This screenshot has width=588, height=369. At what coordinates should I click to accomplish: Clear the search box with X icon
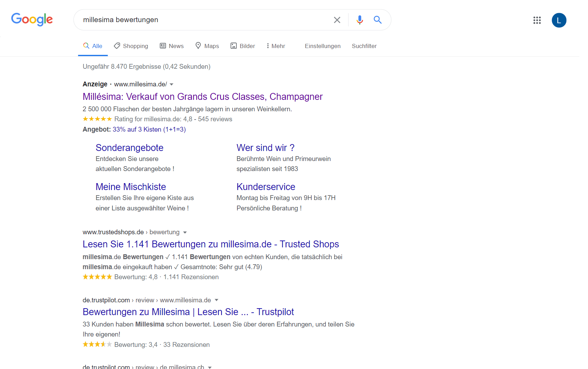click(337, 20)
